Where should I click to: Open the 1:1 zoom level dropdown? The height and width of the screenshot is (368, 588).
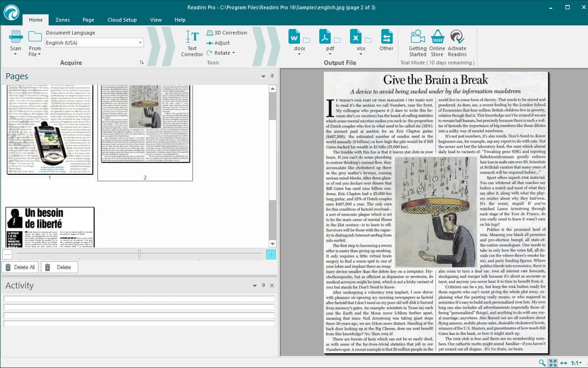pos(577,363)
